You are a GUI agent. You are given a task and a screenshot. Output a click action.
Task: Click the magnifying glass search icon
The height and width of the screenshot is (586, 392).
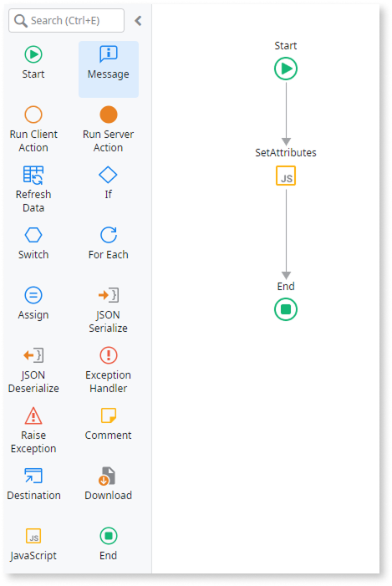[x=21, y=21]
